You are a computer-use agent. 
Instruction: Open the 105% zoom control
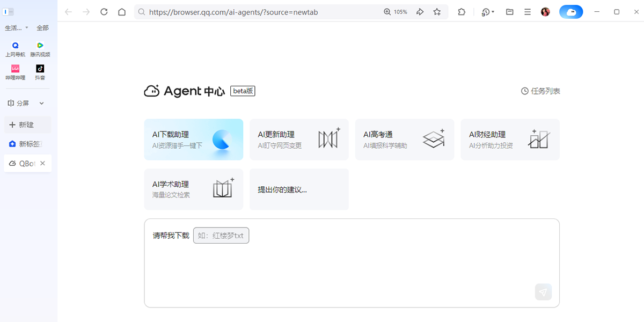point(396,12)
